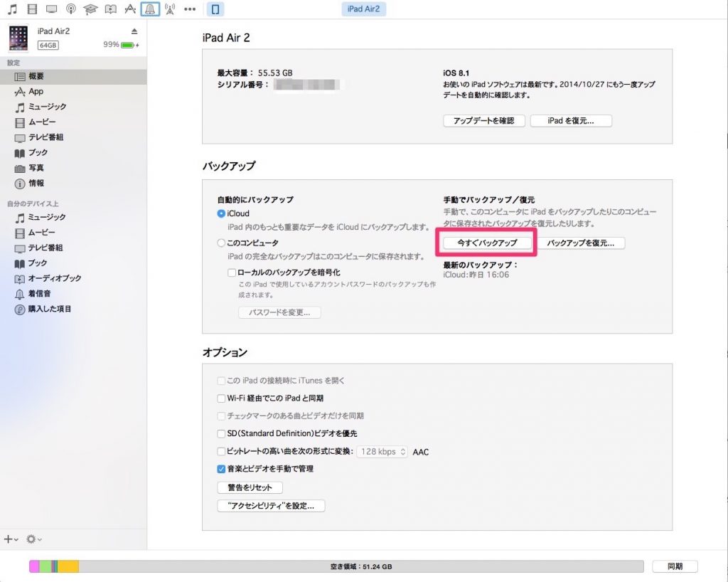Open iTunes U graduation cap icon

point(90,9)
